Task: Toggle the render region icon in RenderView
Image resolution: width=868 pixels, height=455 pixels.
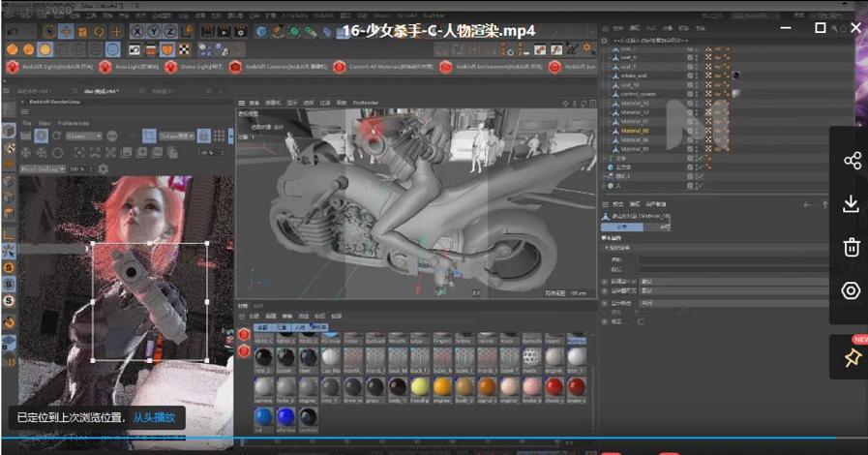Action: [x=149, y=136]
